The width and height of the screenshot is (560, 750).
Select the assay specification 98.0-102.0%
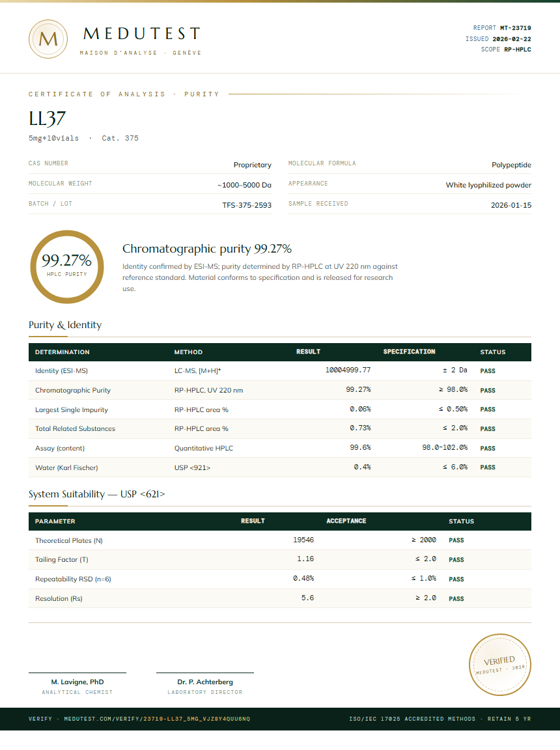[445, 448]
